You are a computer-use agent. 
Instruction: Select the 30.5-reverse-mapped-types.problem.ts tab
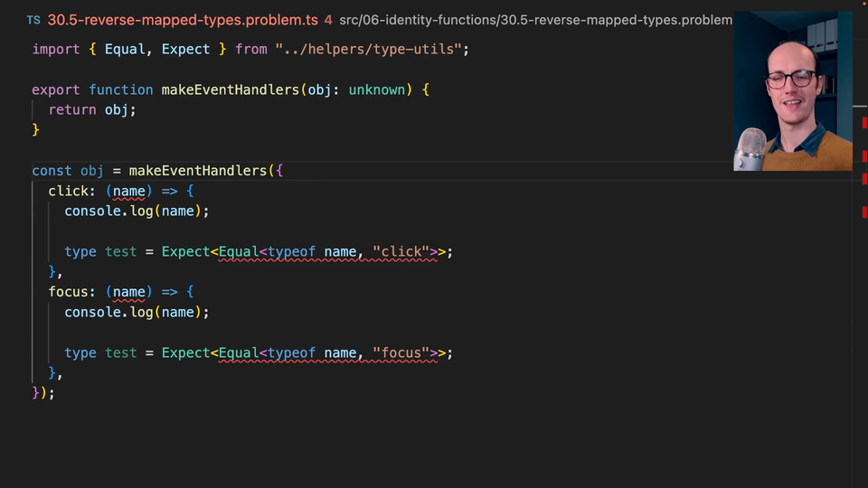182,19
